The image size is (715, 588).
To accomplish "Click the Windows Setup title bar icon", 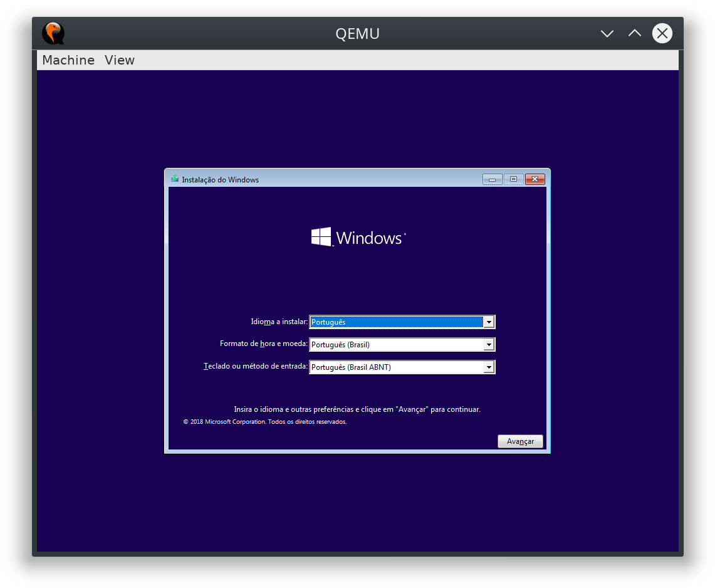I will (x=175, y=179).
